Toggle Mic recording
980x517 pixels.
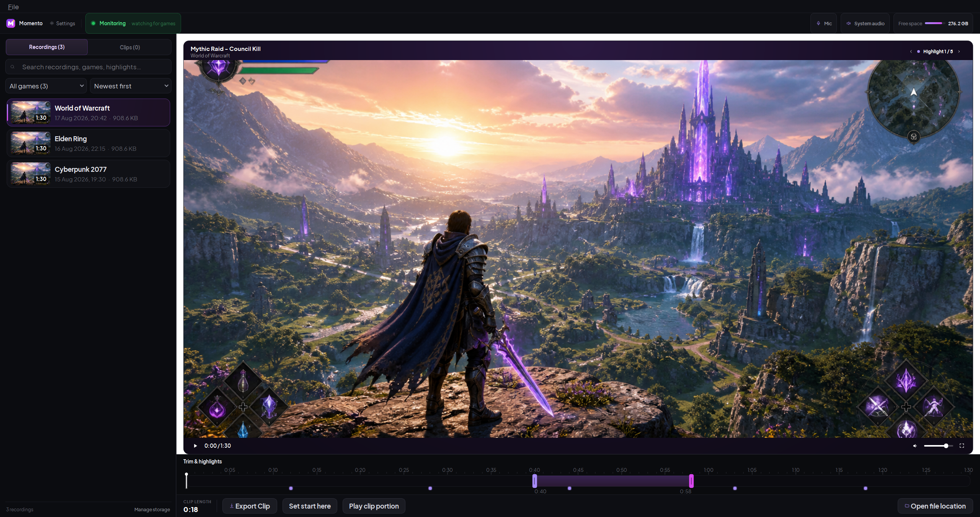[824, 23]
